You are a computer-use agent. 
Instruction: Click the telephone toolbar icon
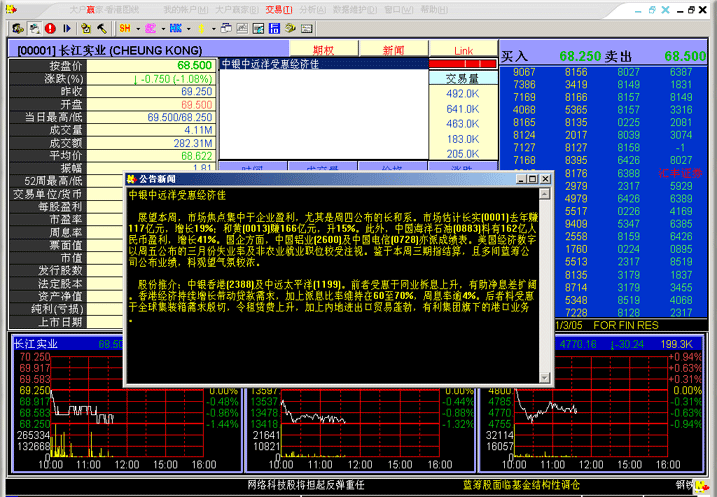[x=290, y=28]
